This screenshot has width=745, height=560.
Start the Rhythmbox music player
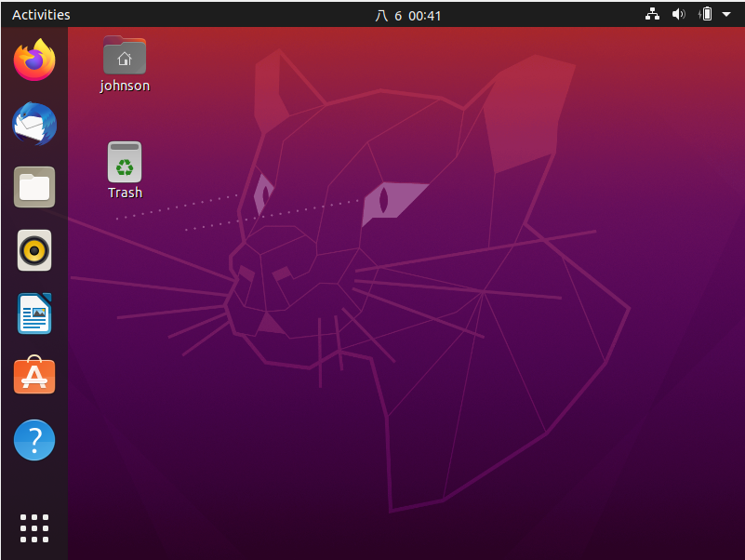click(x=34, y=250)
